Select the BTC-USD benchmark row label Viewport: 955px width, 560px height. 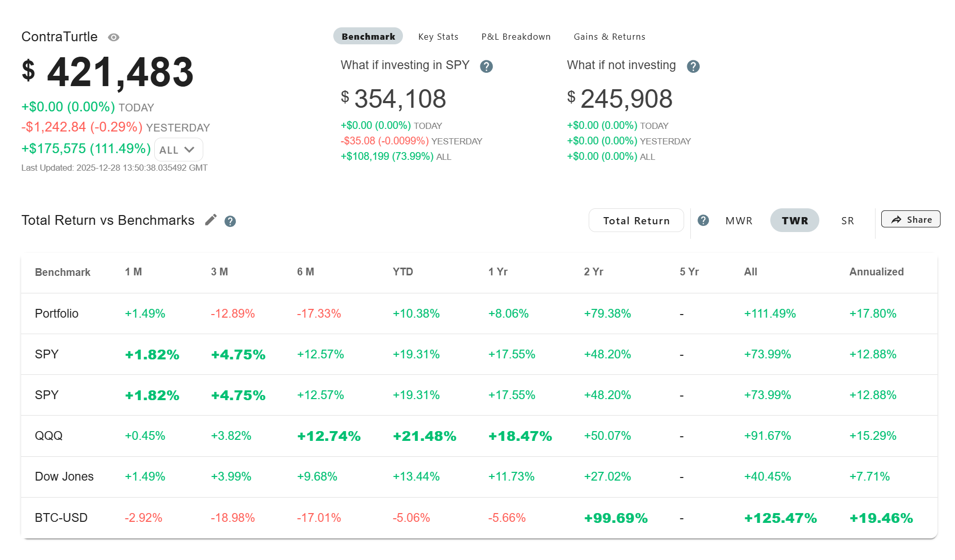click(x=61, y=518)
